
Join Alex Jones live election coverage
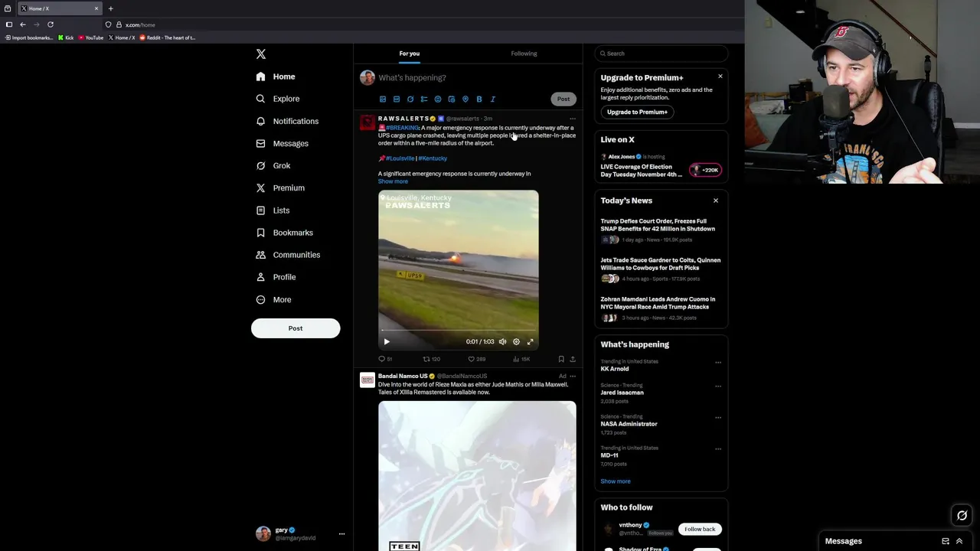tap(661, 166)
